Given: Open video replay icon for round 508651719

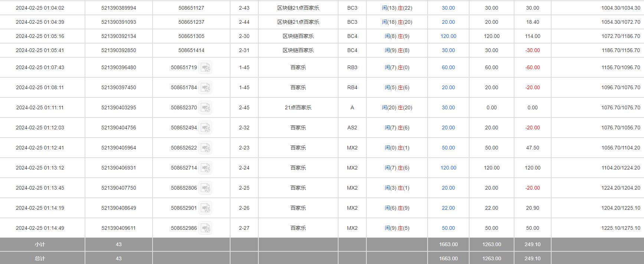Looking at the screenshot, I should pyautogui.click(x=205, y=68).
